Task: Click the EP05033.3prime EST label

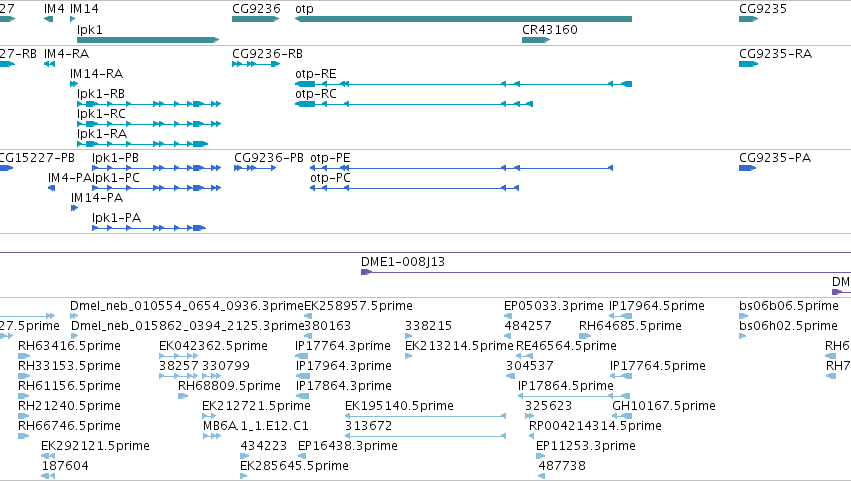Action: coord(554,306)
